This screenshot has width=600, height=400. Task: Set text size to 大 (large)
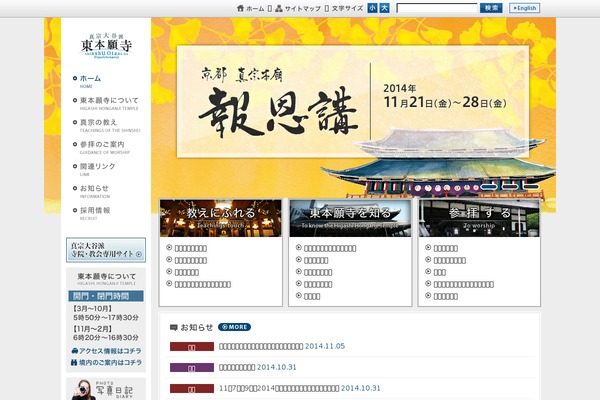point(385,8)
